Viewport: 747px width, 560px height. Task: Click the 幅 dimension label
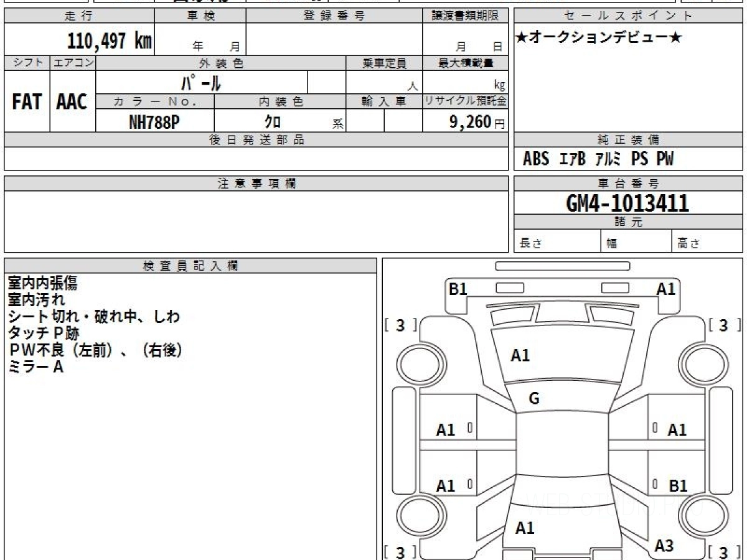612,243
